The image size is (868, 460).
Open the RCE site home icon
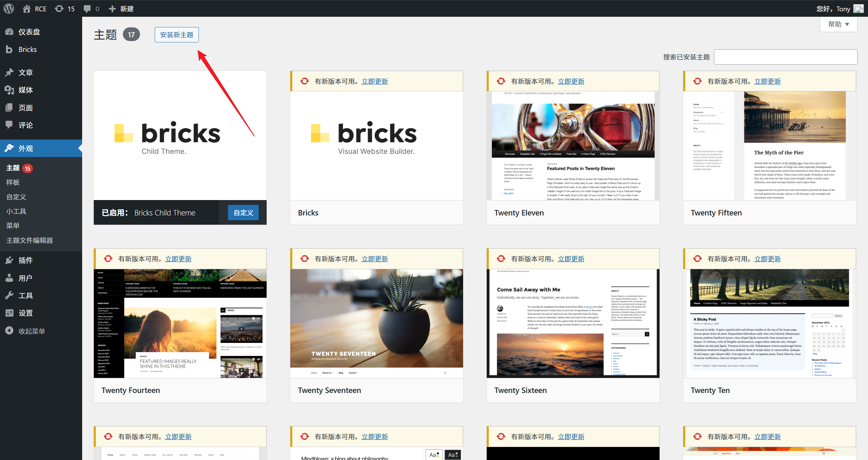point(27,9)
